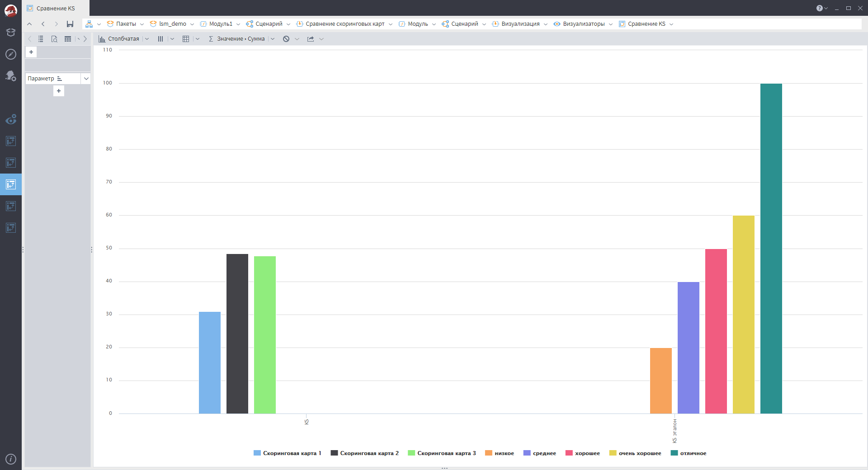The width and height of the screenshot is (868, 470).
Task: Click the purple среднее bar in the chart
Action: (x=689, y=348)
